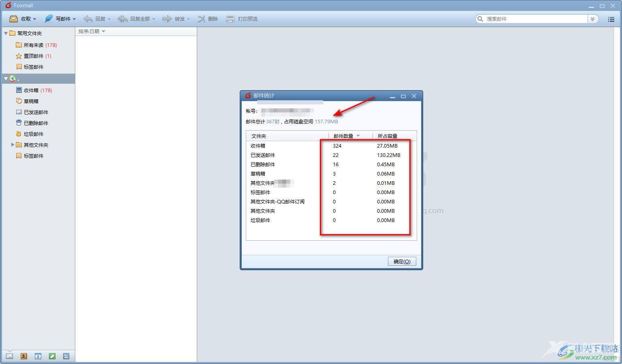This screenshot has height=364, width=622.
Task: Click the 324 mail count value
Action: [337, 146]
